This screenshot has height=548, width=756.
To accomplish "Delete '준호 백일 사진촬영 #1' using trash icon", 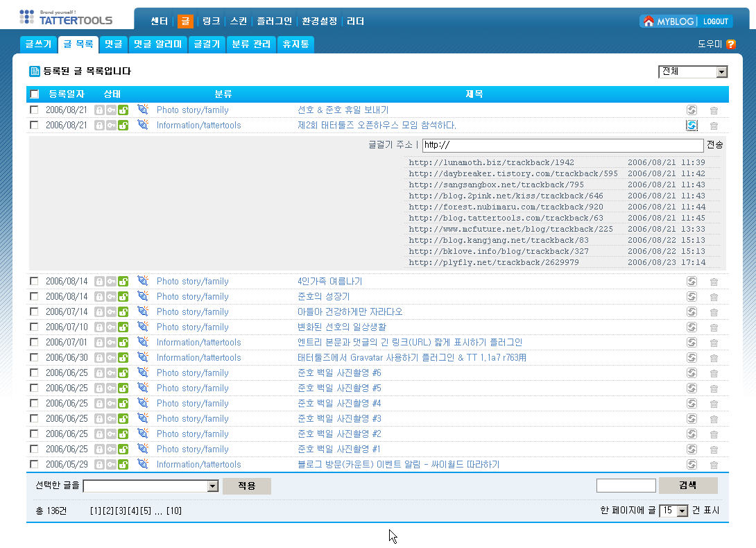I will tap(714, 449).
